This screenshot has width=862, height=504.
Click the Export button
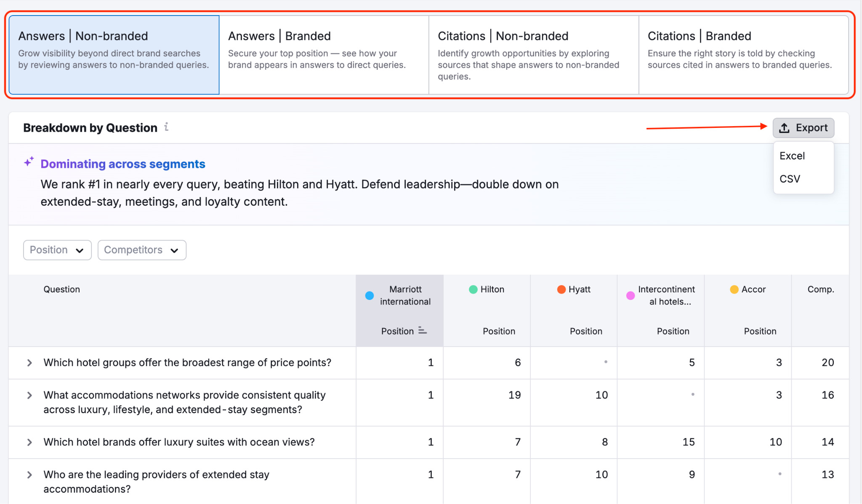(803, 128)
